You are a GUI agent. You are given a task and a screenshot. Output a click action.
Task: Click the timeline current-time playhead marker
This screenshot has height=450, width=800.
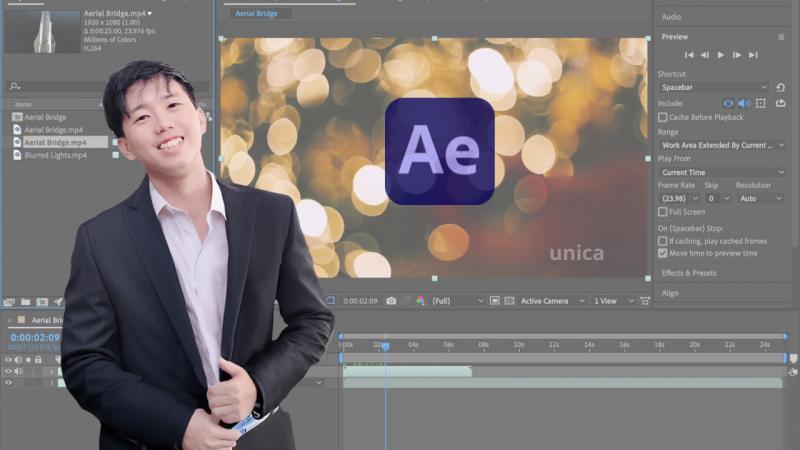pyautogui.click(x=386, y=346)
